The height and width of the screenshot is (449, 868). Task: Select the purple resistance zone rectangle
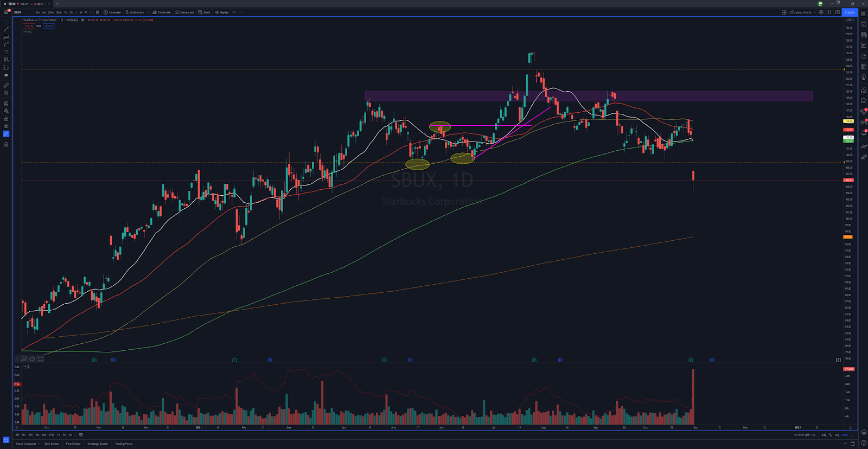pos(588,97)
